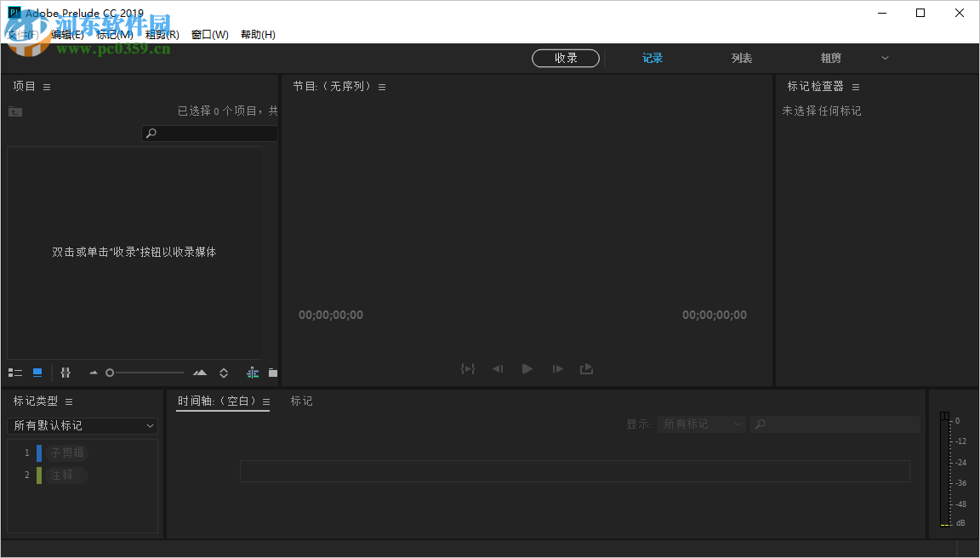Viewport: 980px width, 558px height.
Task: Select thumbnail view in Project panel
Action: coord(37,372)
